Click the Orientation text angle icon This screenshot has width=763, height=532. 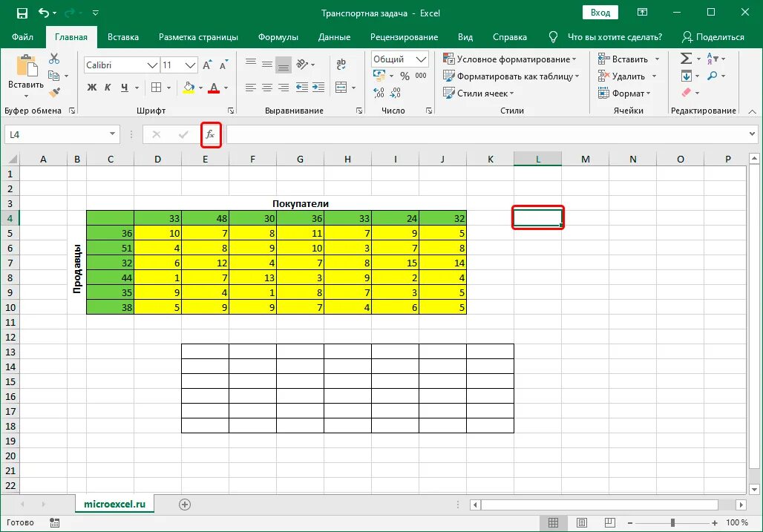click(302, 64)
